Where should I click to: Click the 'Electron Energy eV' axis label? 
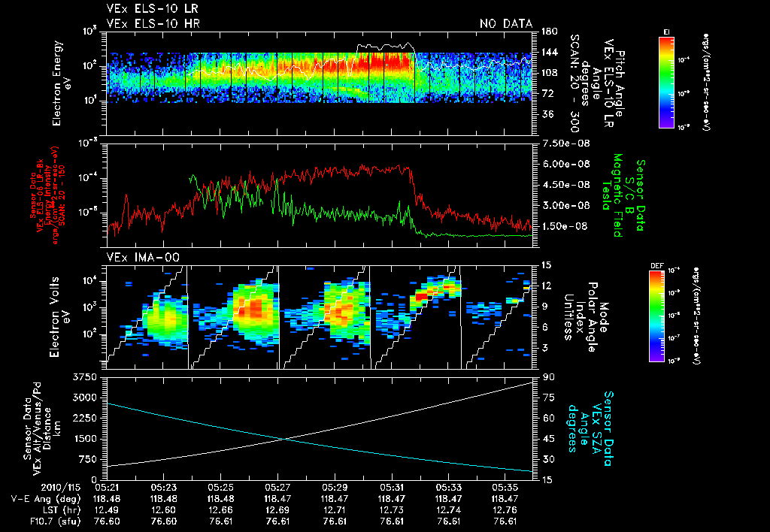[x=62, y=83]
